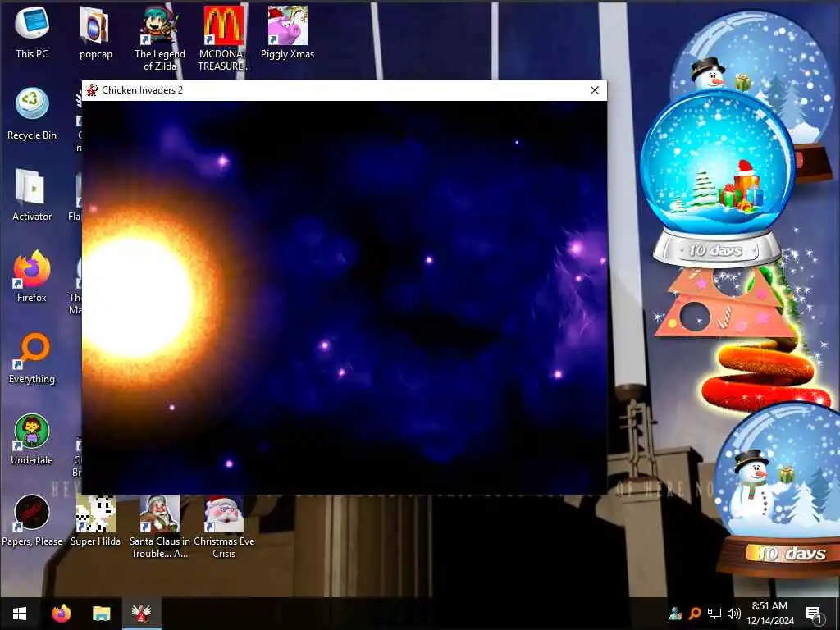Open the Windows Start menu

20,614
